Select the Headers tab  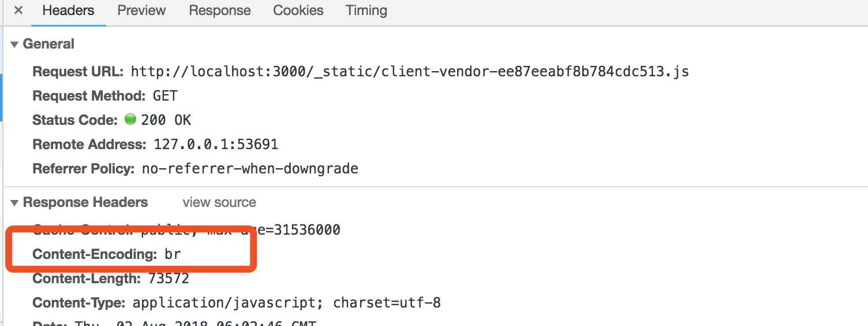[x=69, y=10]
